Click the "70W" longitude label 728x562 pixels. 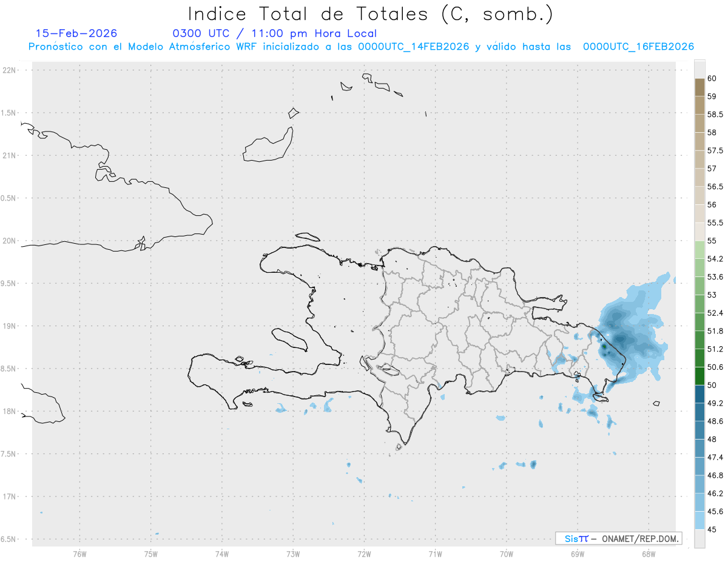tap(506, 554)
